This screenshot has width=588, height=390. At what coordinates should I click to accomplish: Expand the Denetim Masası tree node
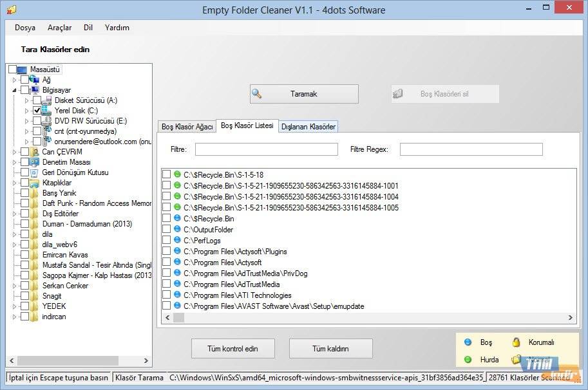14,162
